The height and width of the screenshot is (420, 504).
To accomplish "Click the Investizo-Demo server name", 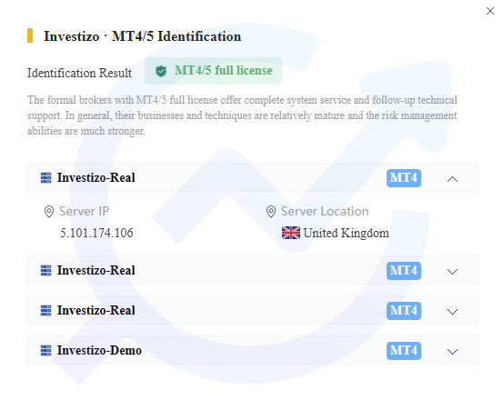I will click(99, 350).
